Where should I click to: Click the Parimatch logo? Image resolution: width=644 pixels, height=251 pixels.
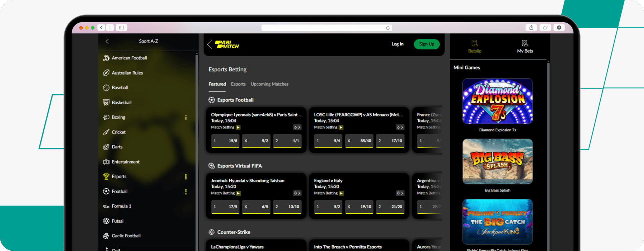click(x=227, y=44)
